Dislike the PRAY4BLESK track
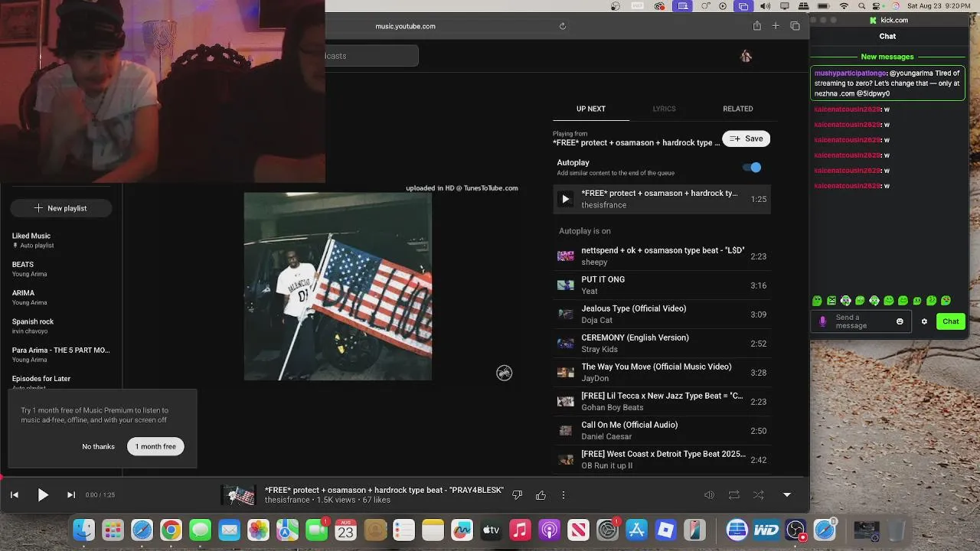Screen dimensions: 980x551 (x=518, y=495)
